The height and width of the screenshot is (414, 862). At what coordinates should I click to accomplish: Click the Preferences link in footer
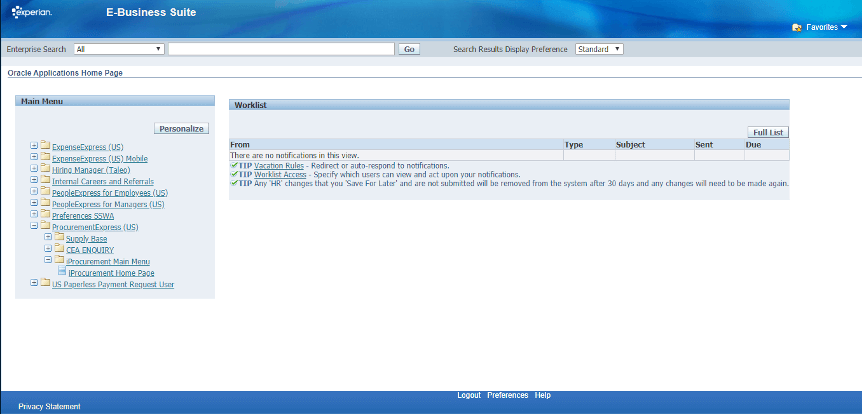[x=507, y=395]
